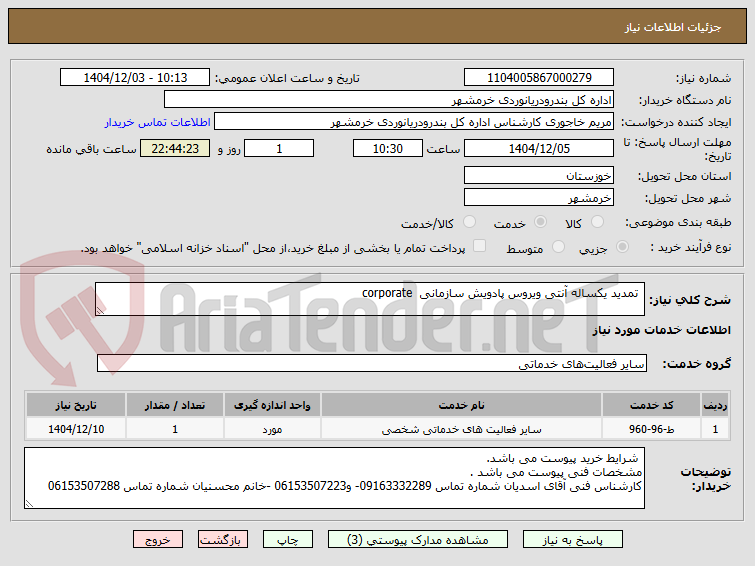
Task: Open مشاهده مدارک پیوستی (3) attachments
Action: (x=417, y=540)
